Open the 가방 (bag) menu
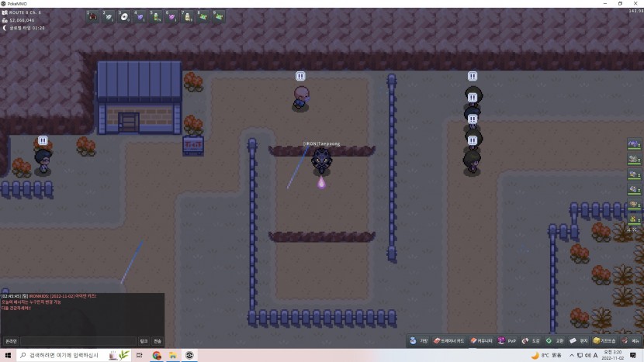The image size is (644, 362). (x=419, y=340)
